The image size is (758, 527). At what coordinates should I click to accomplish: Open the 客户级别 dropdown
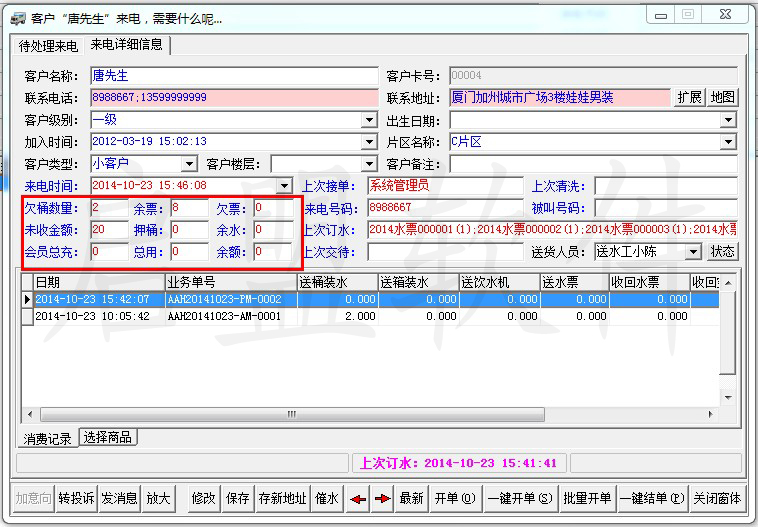pos(369,120)
